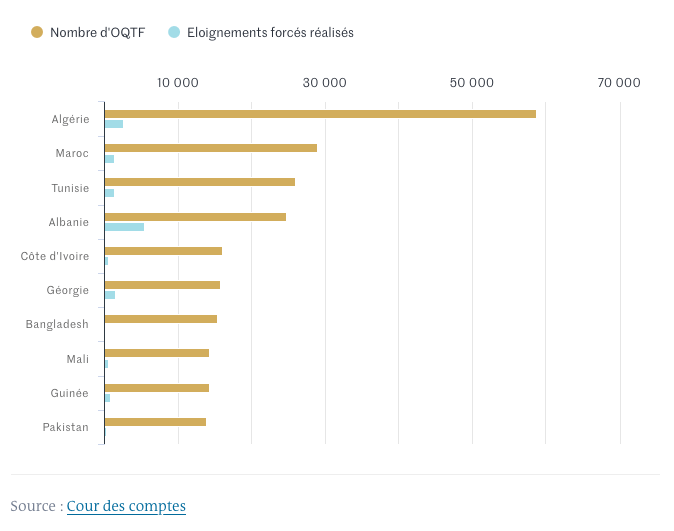Click the 50 000 axis tick label

pyautogui.click(x=472, y=82)
